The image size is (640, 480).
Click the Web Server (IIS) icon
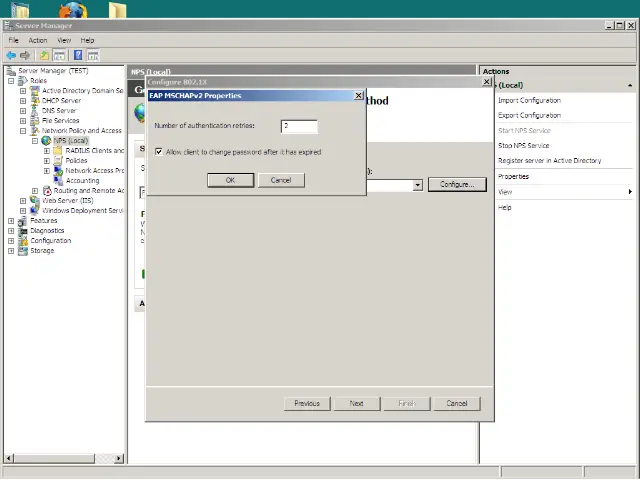click(35, 200)
